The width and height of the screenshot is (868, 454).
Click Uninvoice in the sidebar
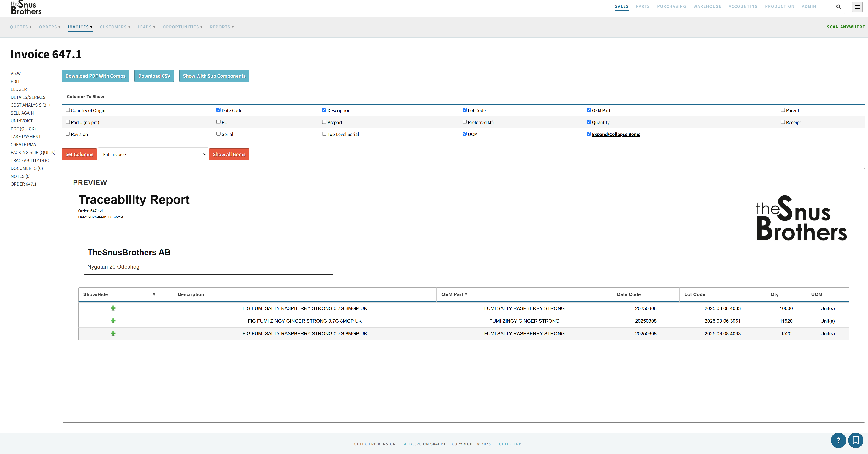[x=22, y=121]
